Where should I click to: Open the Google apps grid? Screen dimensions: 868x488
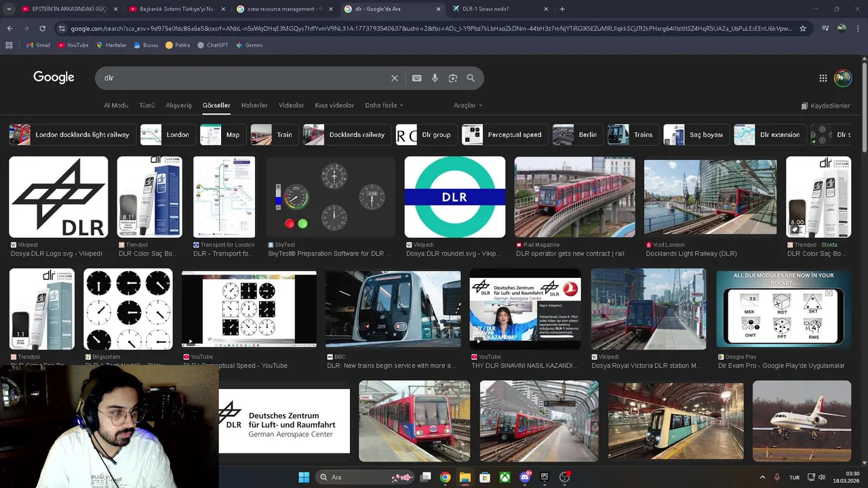click(x=823, y=78)
